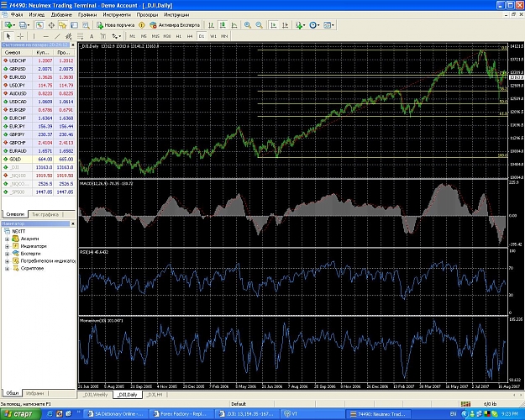Viewport: 525px width, 420px height.
Task: Expand the Акаунти tree node
Action: [x=7, y=239]
